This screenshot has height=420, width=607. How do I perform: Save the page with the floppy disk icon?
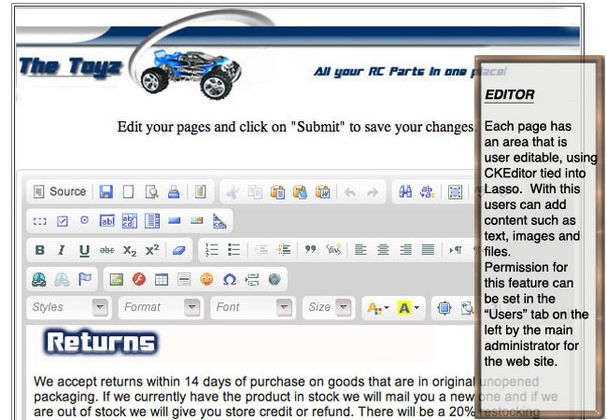pos(105,192)
